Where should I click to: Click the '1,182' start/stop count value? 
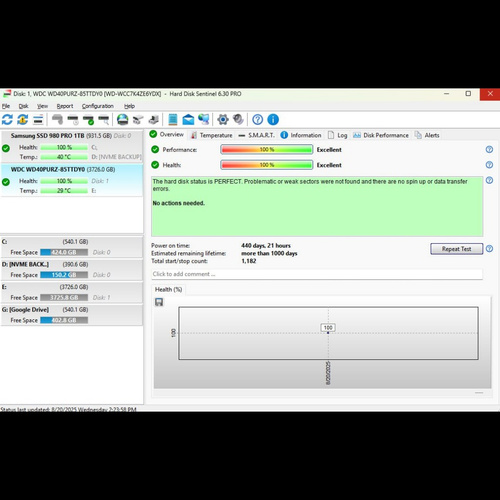pos(249,261)
